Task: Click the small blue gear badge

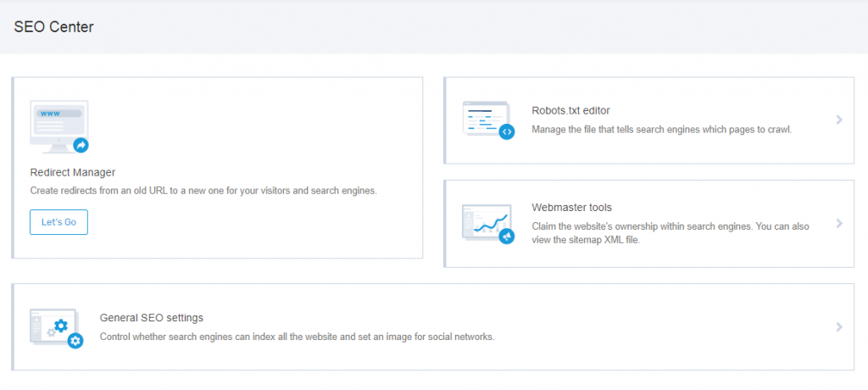Action: tap(75, 341)
